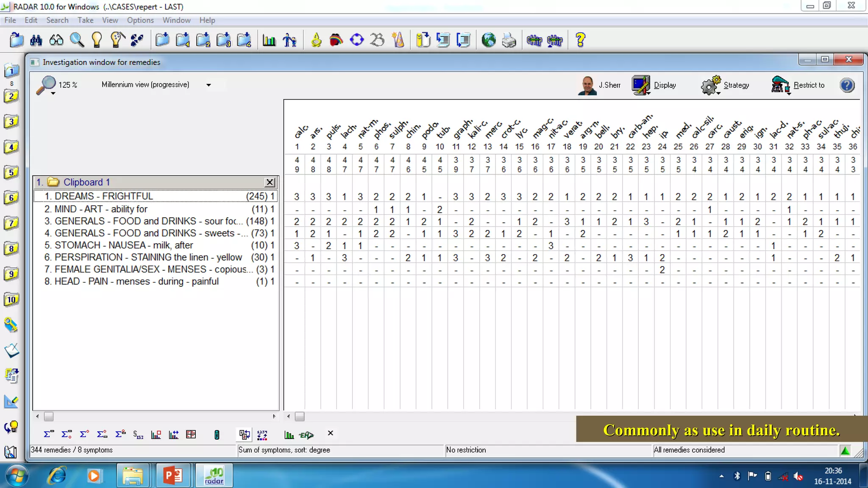Screen dimensions: 868x488
Task: Close Clipboard 1 with X button
Action: (x=270, y=182)
